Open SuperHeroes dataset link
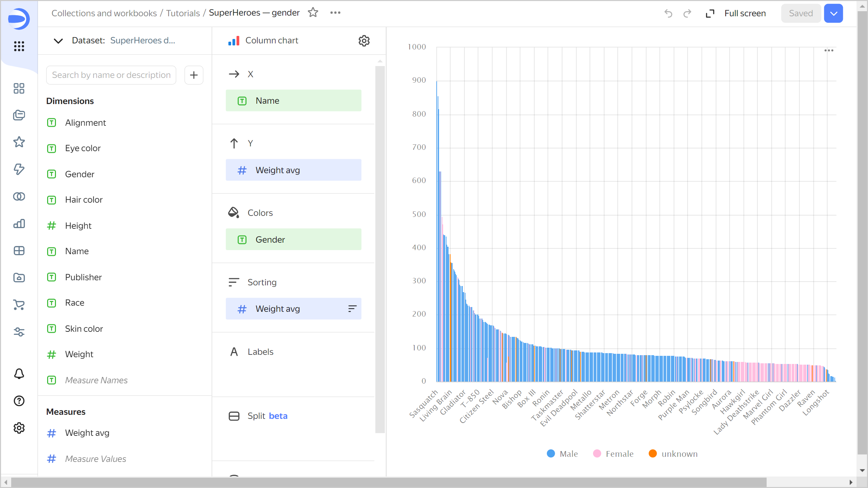The image size is (868, 488). coord(142,40)
